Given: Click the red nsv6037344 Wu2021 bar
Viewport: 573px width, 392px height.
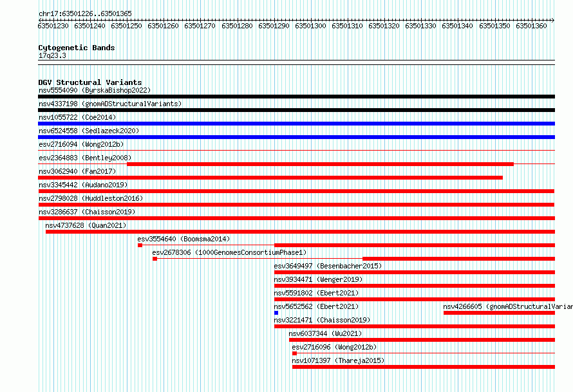Looking at the screenshot, I should [x=422, y=340].
